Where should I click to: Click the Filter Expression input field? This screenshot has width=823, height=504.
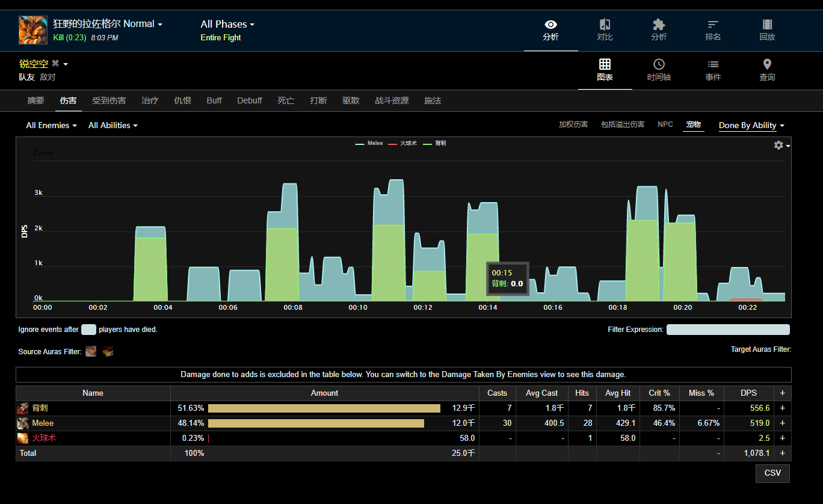(728, 330)
